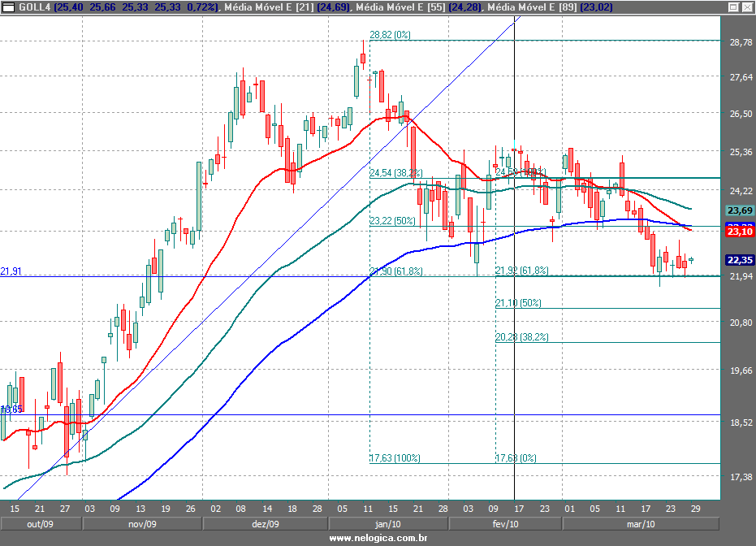The height and width of the screenshot is (546, 756).
Task: Click the dez/09 month bar
Action: (x=266, y=524)
